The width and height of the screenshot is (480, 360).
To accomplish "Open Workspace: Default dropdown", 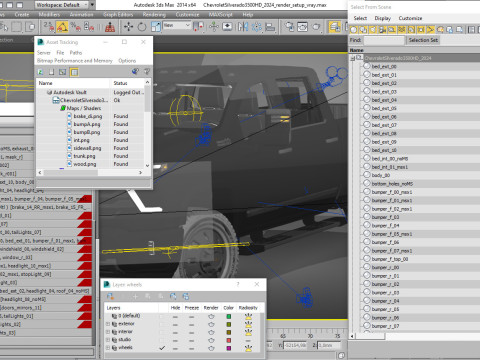I will (x=62, y=5).
